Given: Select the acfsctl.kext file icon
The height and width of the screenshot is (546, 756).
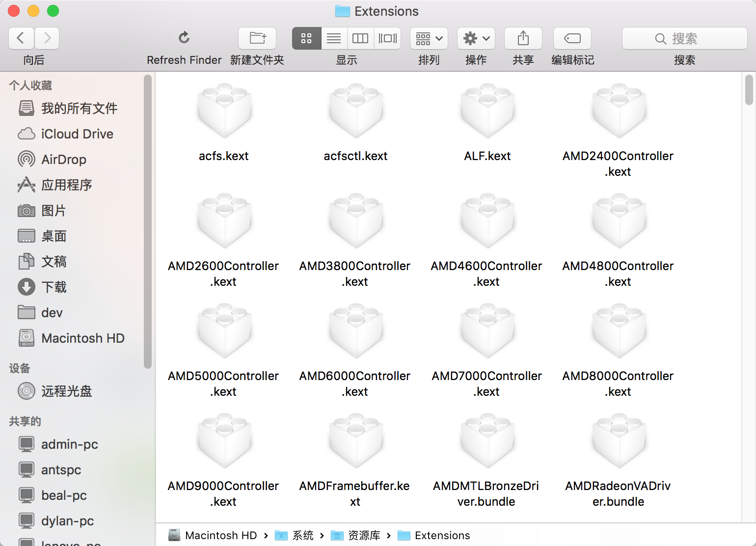Looking at the screenshot, I should pos(356,110).
